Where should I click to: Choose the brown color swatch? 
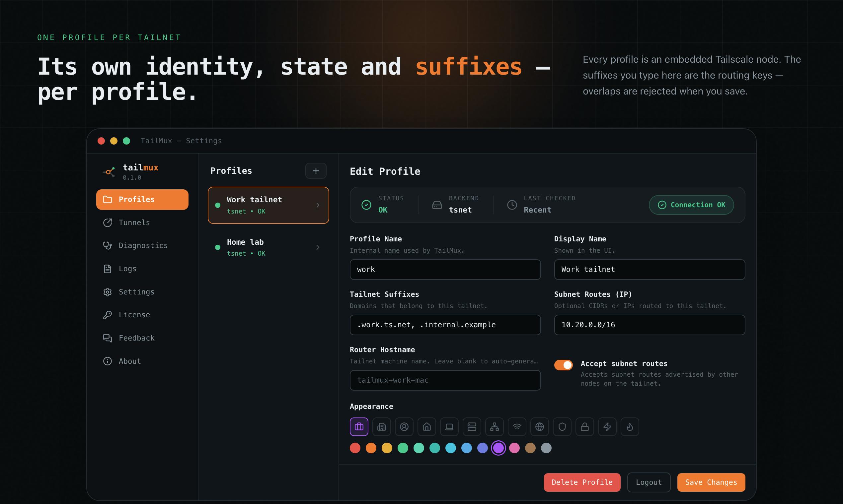pos(530,448)
